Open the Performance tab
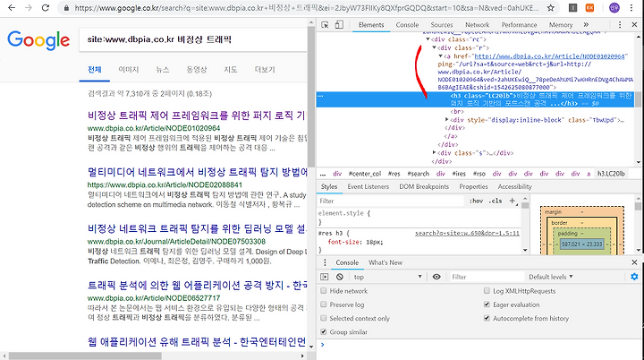 [x=519, y=25]
